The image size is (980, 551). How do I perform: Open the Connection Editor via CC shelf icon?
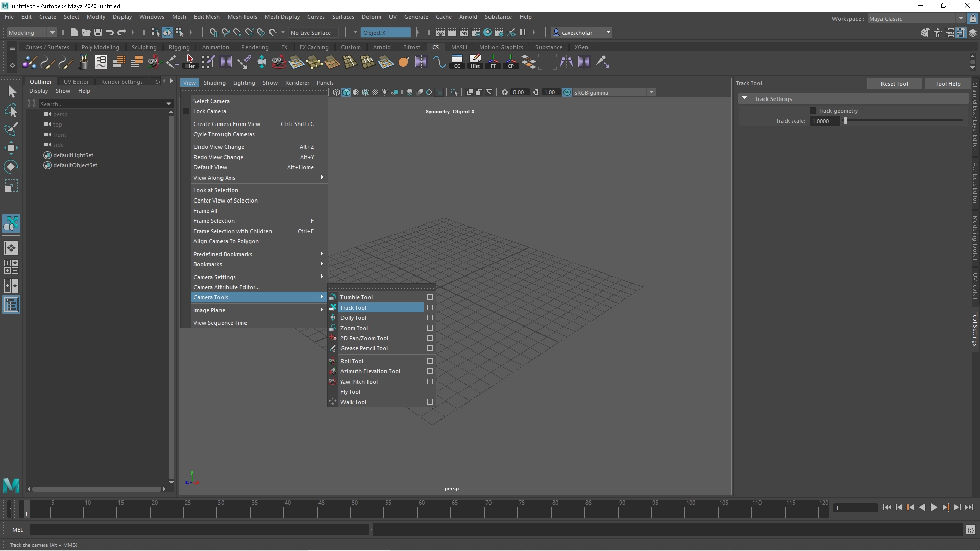(457, 62)
